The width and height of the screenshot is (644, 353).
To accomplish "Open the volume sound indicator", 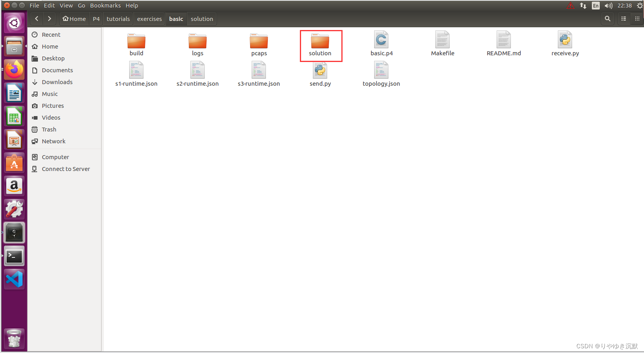I will (608, 6).
